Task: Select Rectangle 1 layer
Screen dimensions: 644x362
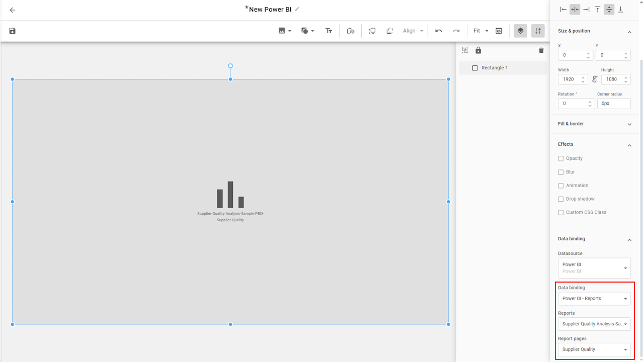Action: (x=495, y=68)
